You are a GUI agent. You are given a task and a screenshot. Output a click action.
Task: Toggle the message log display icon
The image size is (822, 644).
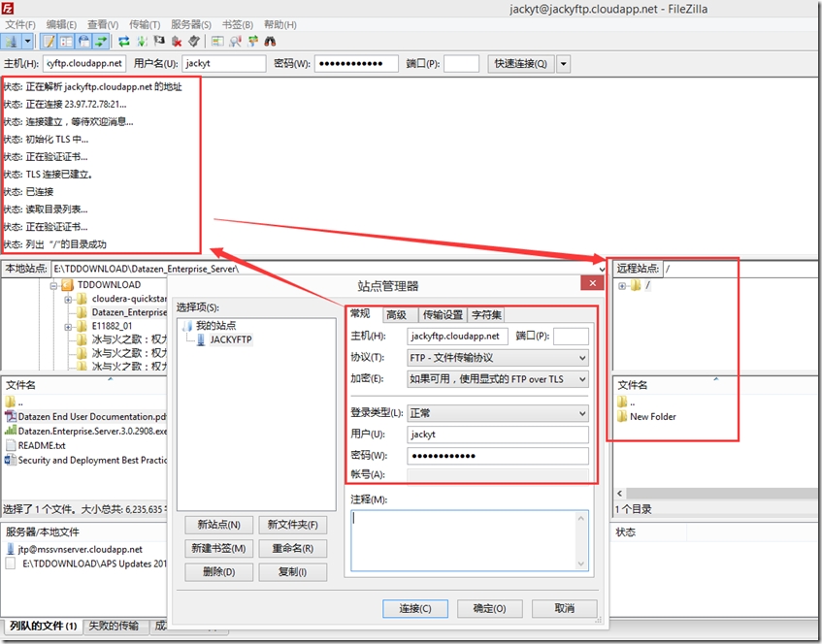tap(49, 42)
